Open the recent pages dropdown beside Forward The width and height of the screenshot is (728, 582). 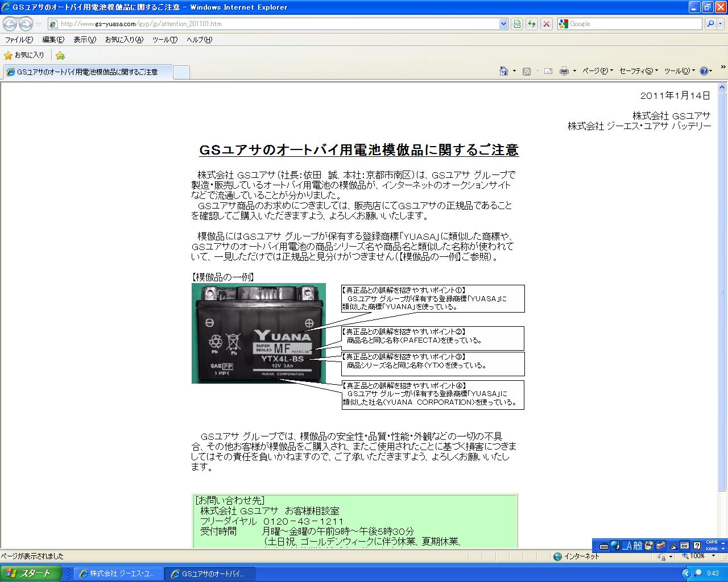[38, 24]
